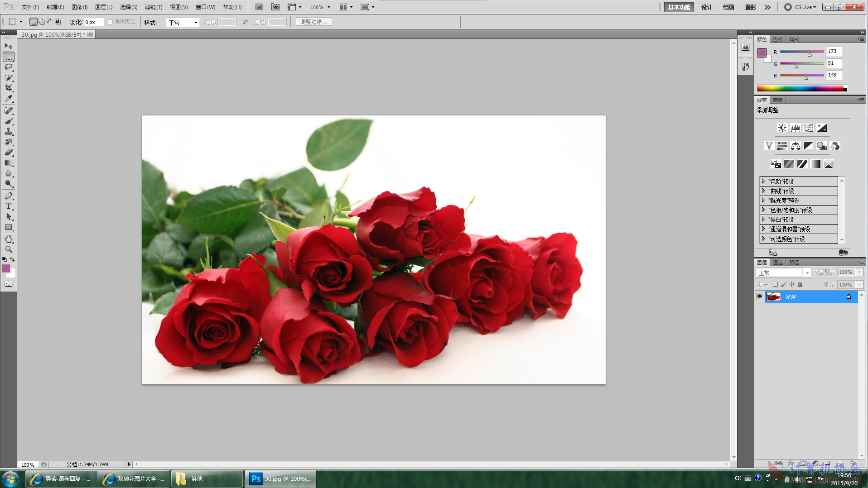Select the Dodge tool
Viewport: 868px width, 488px height.
9,183
